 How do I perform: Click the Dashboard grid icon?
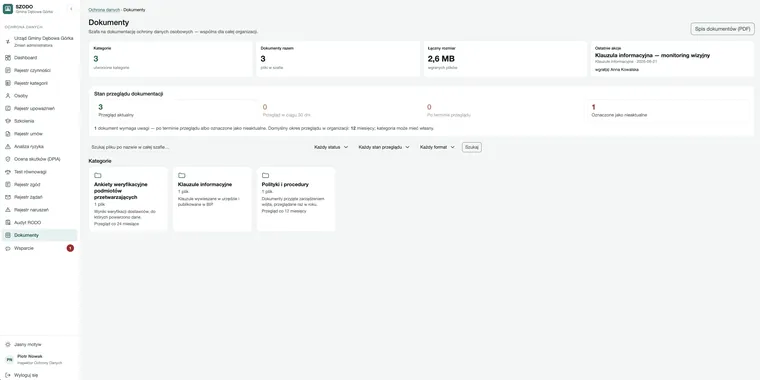[8, 58]
